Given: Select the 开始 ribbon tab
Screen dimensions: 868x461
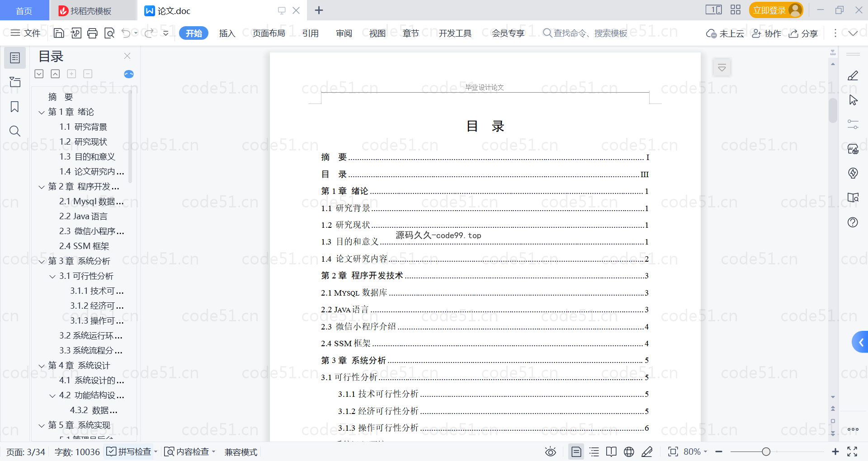Looking at the screenshot, I should (x=193, y=33).
